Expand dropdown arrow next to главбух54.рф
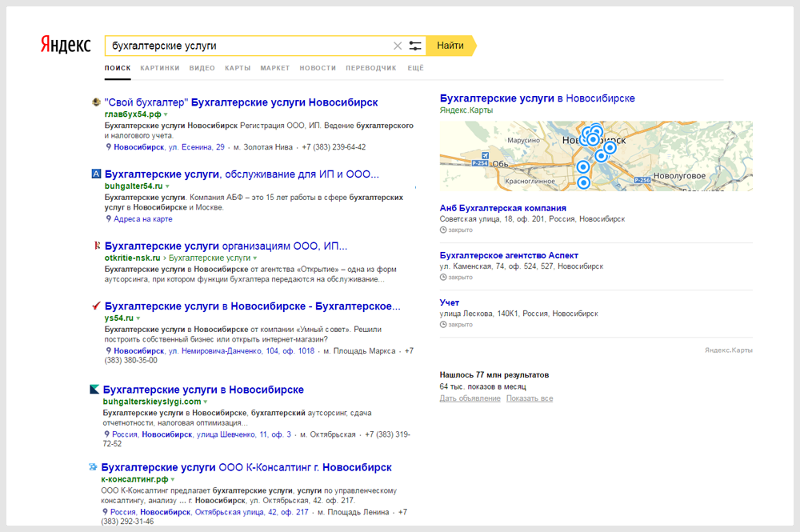 click(166, 114)
